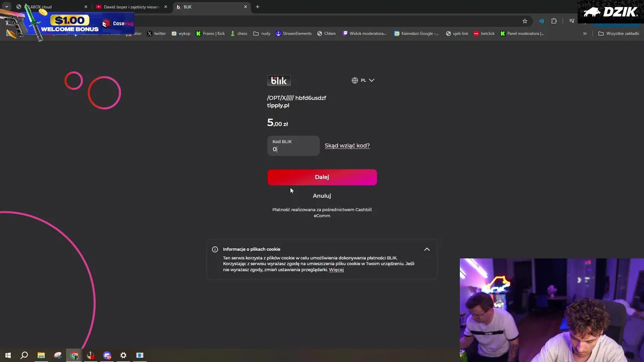Open the Widok moderatora bookmark
Screen dimensions: 644x362
click(x=364, y=34)
